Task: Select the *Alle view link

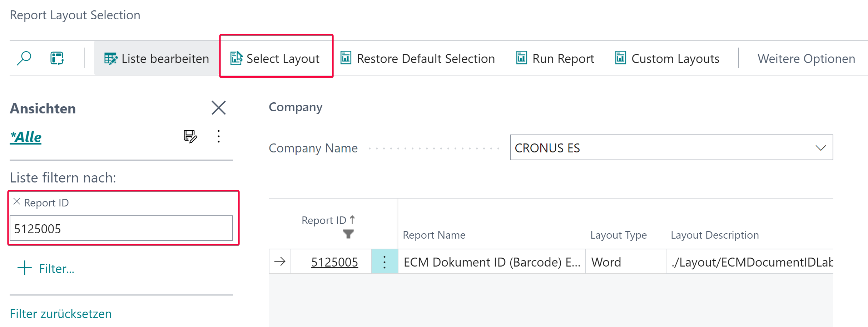Action: pyautogui.click(x=26, y=137)
